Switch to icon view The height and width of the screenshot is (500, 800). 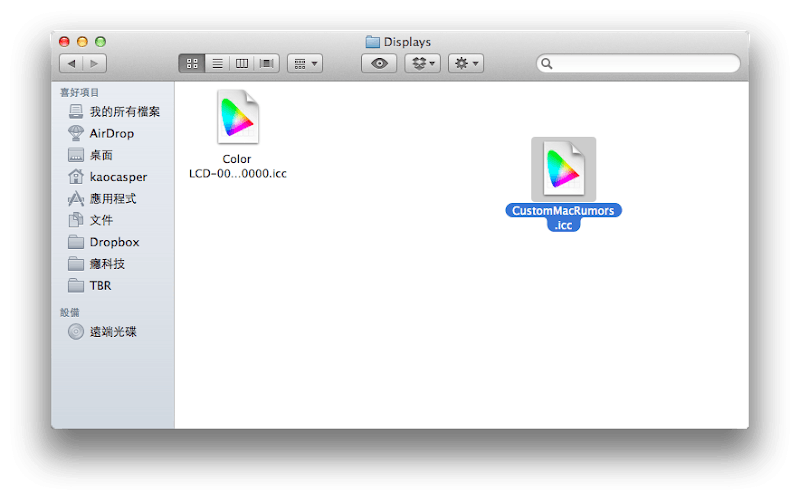(192, 63)
